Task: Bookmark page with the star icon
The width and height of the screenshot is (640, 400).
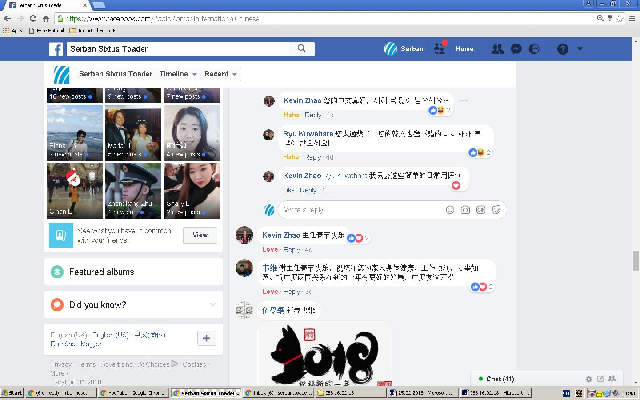Action: [x=620, y=18]
